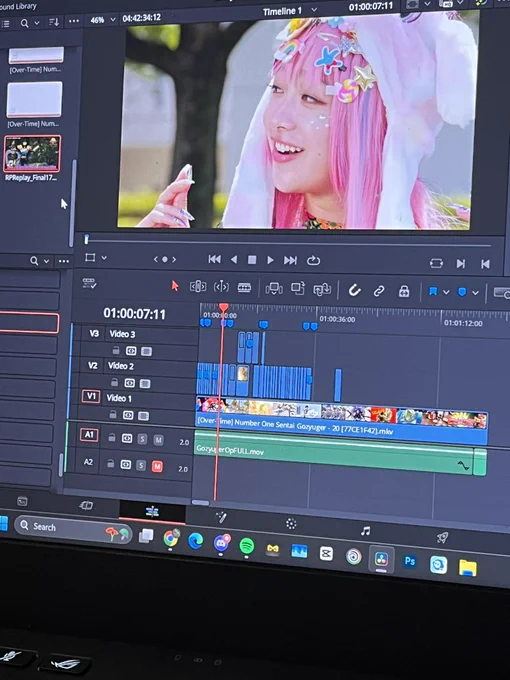Toggle Loop playback in the viewer
Viewport: 510px width, 680px height.
(x=313, y=261)
